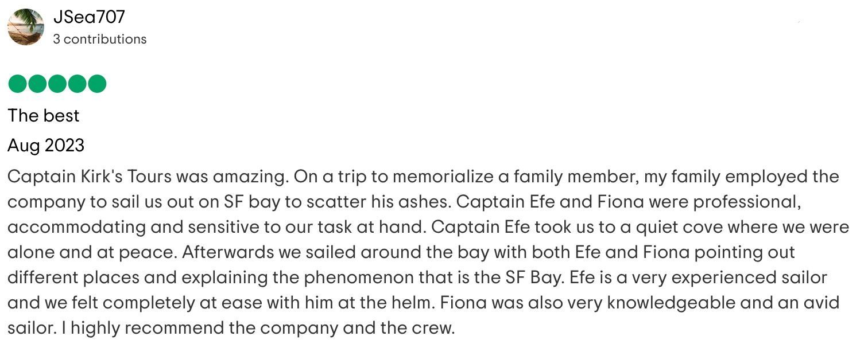Image resolution: width=868 pixels, height=344 pixels.
Task: Click the third green rating bubble
Action: coord(57,84)
